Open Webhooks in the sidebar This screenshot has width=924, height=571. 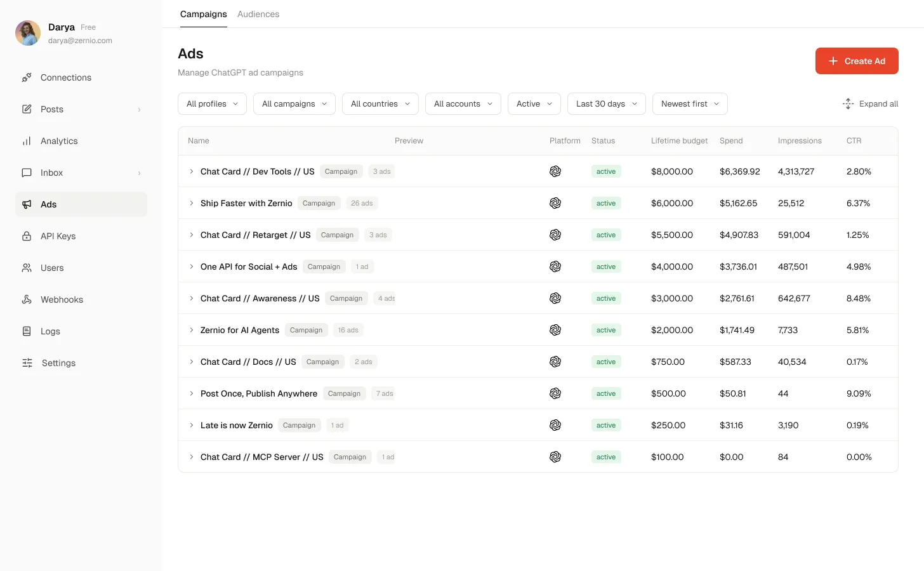pos(81,299)
